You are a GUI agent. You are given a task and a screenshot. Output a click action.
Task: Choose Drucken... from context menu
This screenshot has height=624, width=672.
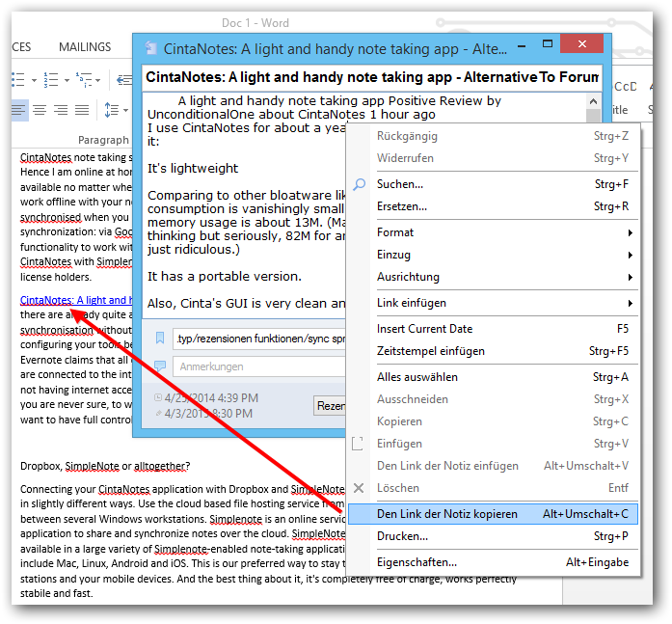[493, 536]
